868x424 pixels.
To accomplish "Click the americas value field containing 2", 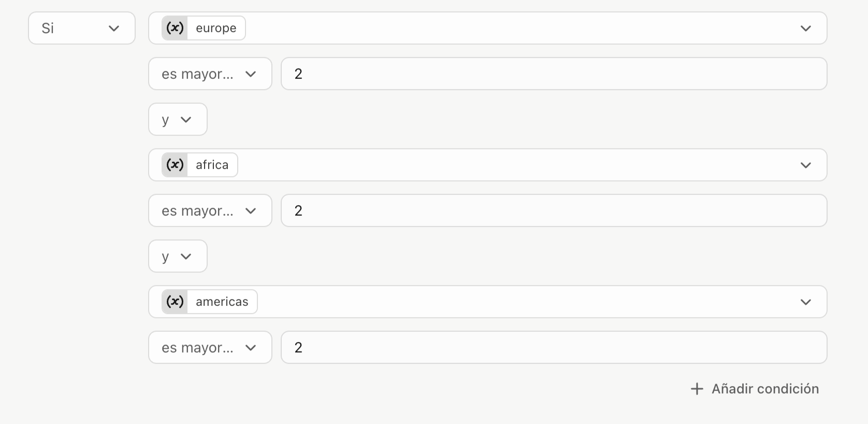I will coord(554,347).
